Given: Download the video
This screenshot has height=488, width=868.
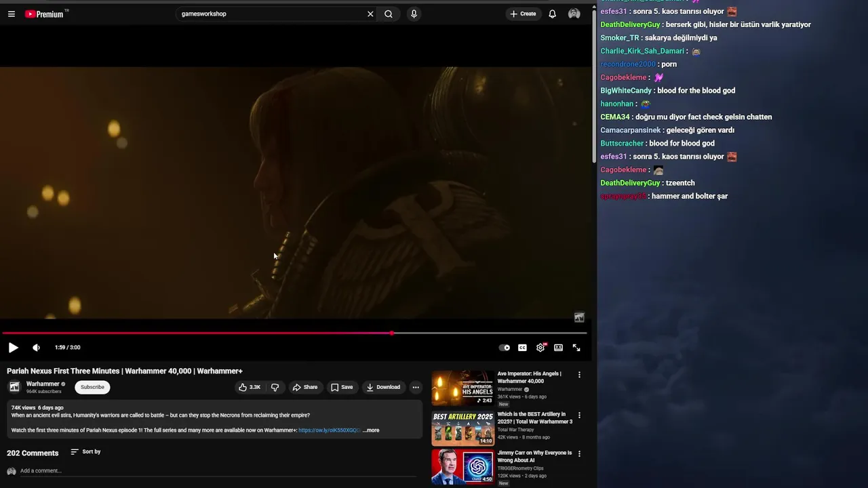Looking at the screenshot, I should [x=383, y=387].
